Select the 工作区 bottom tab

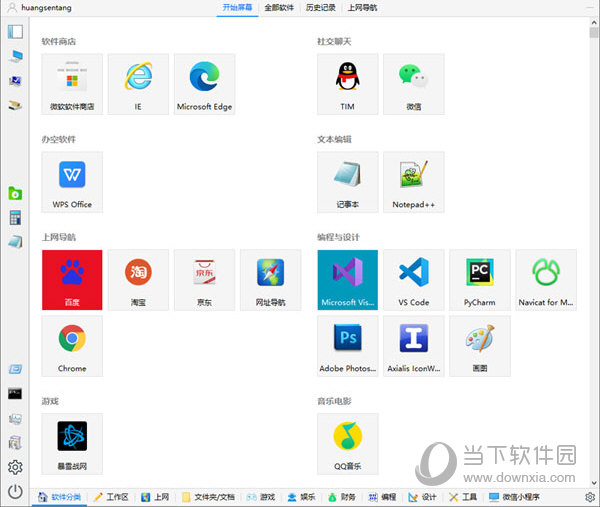(x=111, y=497)
